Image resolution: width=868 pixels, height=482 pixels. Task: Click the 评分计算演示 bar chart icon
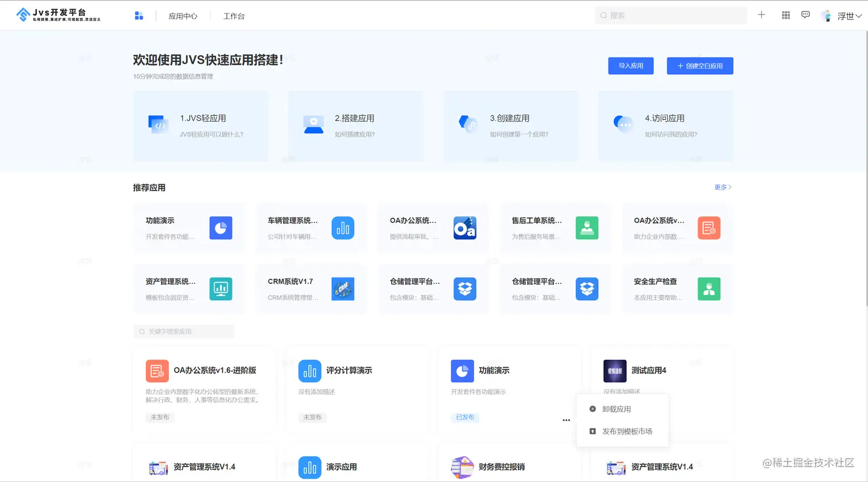pyautogui.click(x=310, y=371)
